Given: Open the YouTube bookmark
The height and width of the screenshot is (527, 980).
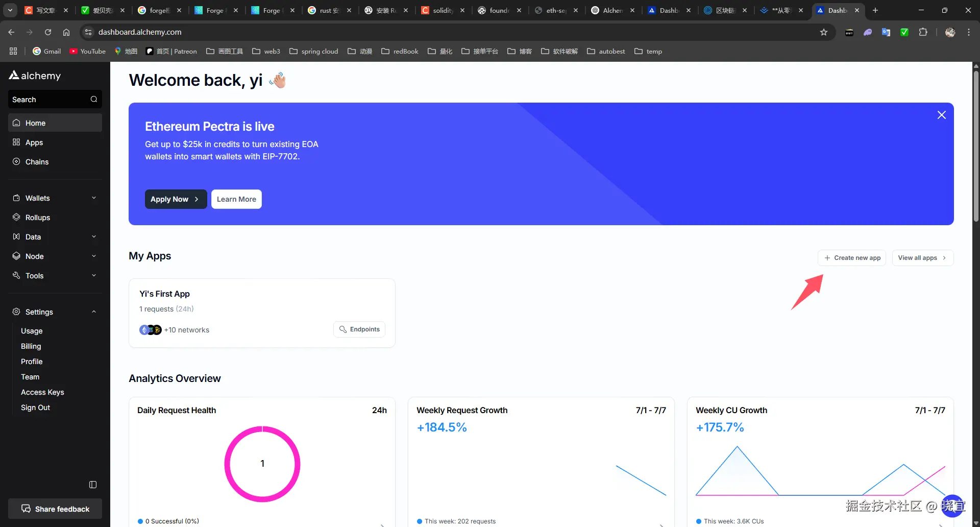Looking at the screenshot, I should coord(87,51).
